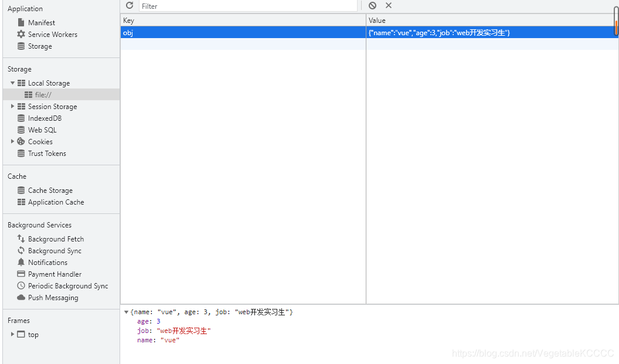Screen dimensions: 619x364
Task: Open Notifications service
Action: 47,263
